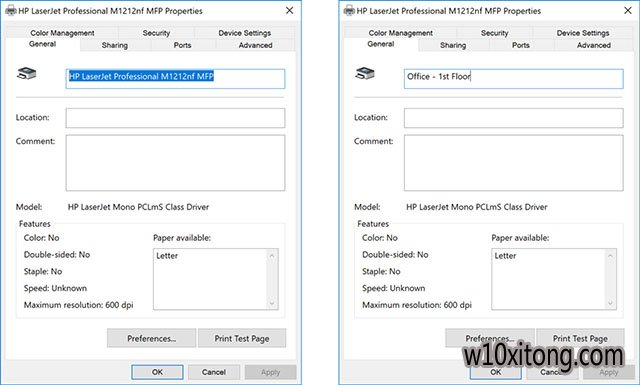Open Color Management tab in left dialog
640x385 pixels.
click(62, 33)
